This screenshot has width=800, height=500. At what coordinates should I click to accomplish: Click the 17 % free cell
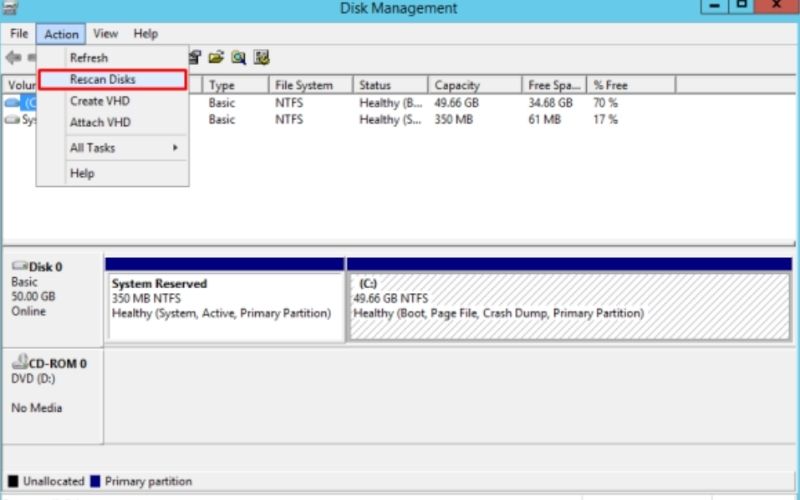pos(606,119)
